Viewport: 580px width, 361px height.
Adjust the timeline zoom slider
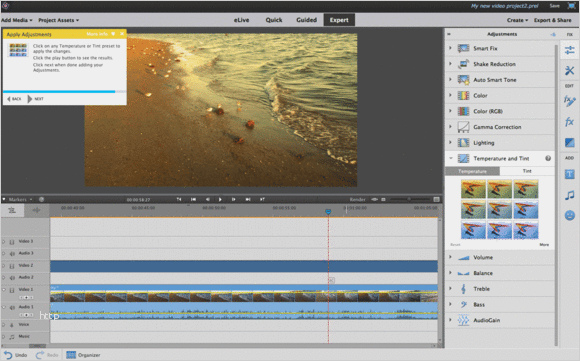[x=409, y=199]
